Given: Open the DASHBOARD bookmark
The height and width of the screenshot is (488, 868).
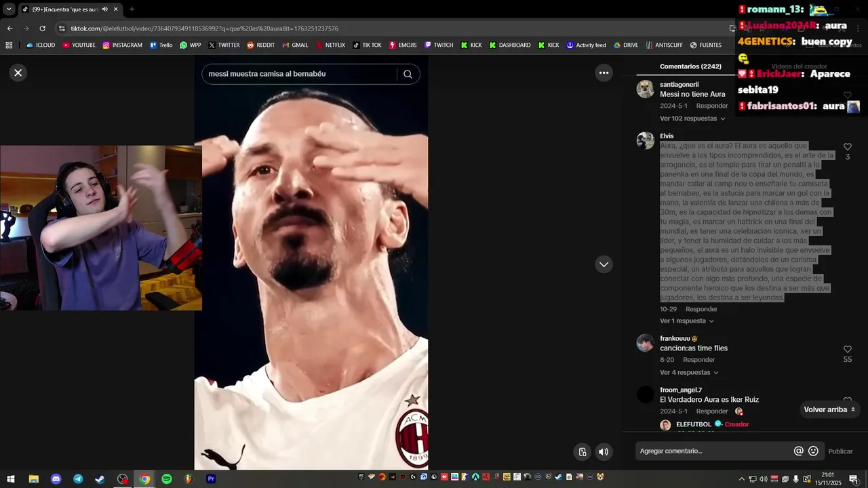Looking at the screenshot, I should tap(510, 45).
